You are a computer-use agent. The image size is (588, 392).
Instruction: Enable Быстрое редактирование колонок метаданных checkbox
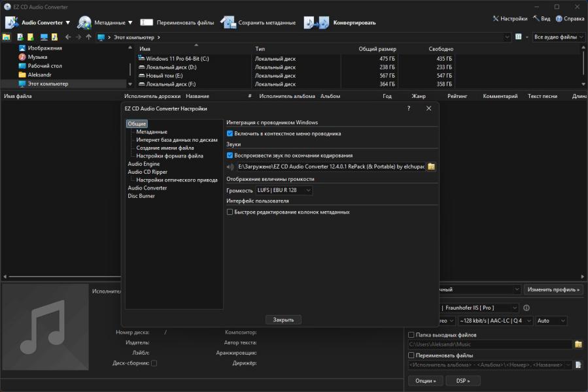[x=230, y=212]
